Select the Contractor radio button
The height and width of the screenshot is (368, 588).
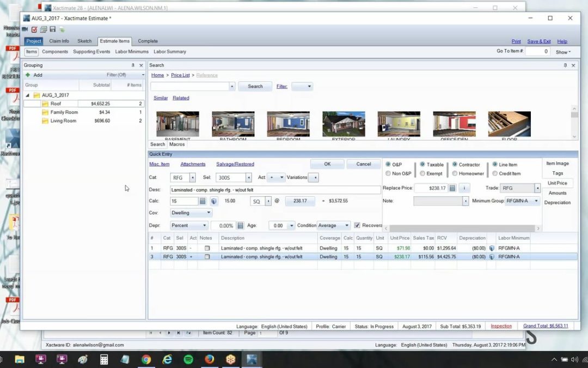tap(455, 165)
